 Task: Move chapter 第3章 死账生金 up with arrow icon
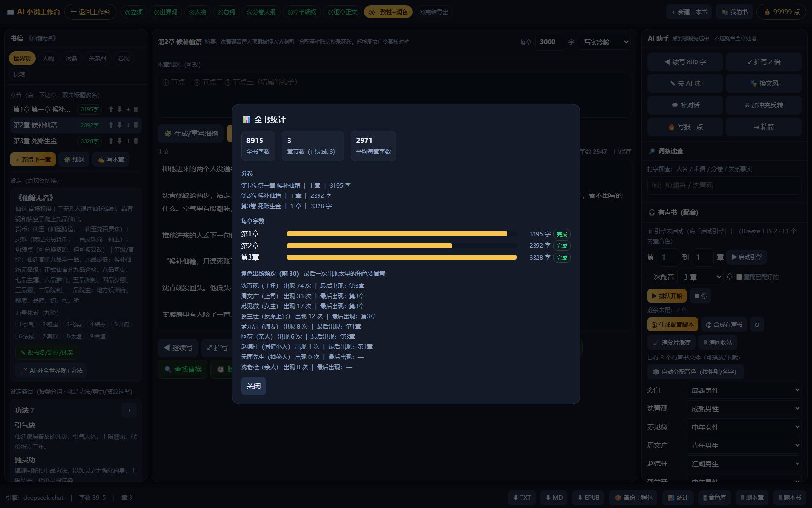click(x=111, y=141)
